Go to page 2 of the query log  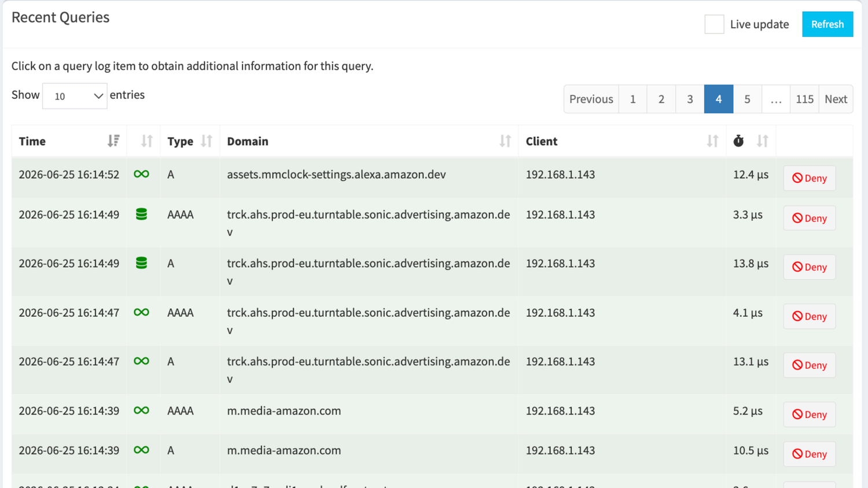pyautogui.click(x=661, y=99)
